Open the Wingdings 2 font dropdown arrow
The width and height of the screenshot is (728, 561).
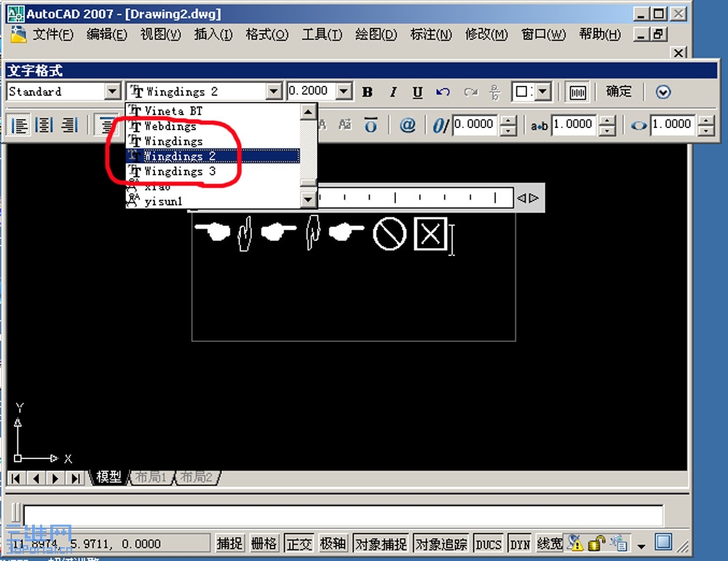tap(274, 92)
